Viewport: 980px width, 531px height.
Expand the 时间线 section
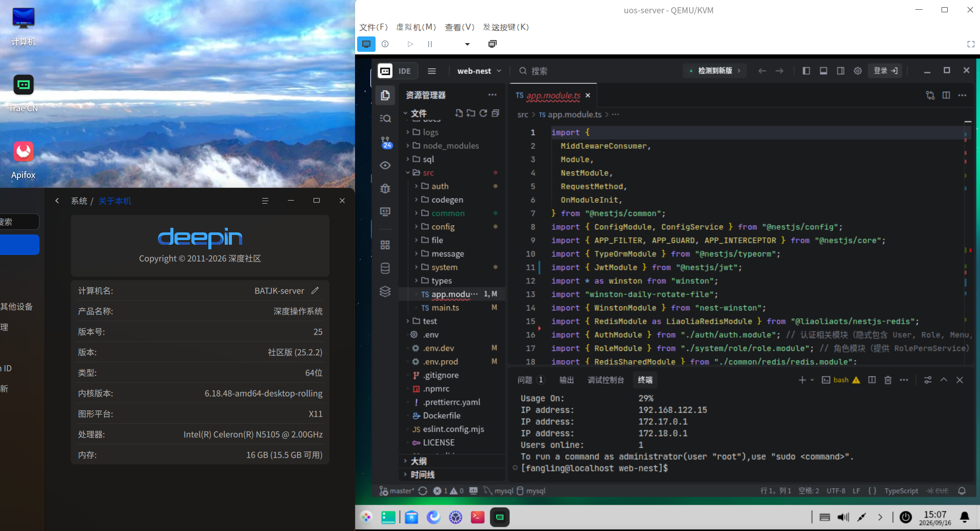click(422, 475)
